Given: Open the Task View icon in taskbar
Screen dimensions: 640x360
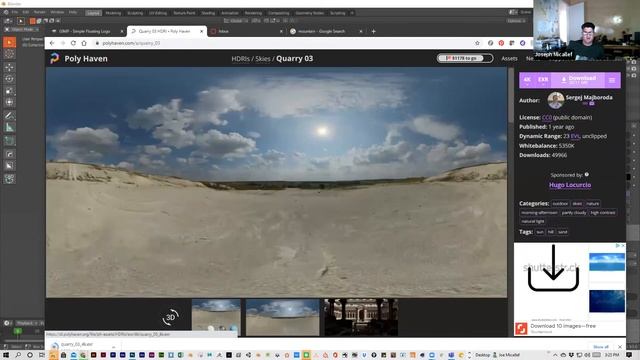Looking at the screenshot, I should 41,355.
